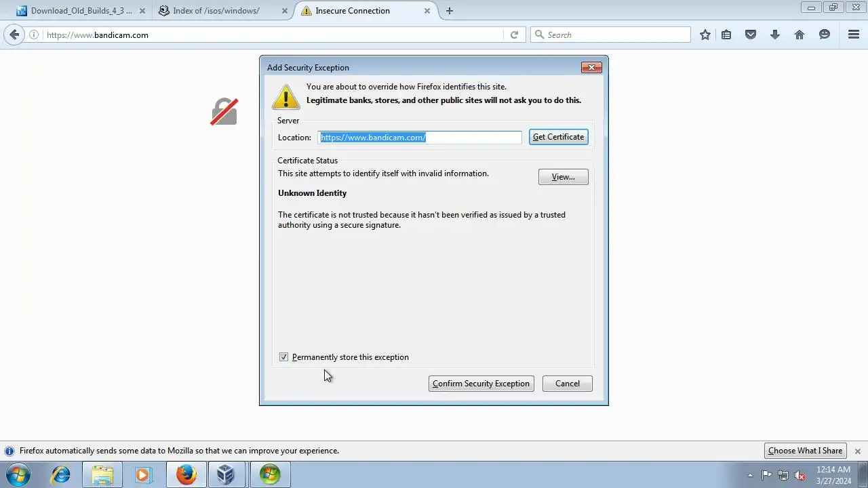Click the Choose What I Share button
The width and height of the screenshot is (868, 488).
point(806,451)
